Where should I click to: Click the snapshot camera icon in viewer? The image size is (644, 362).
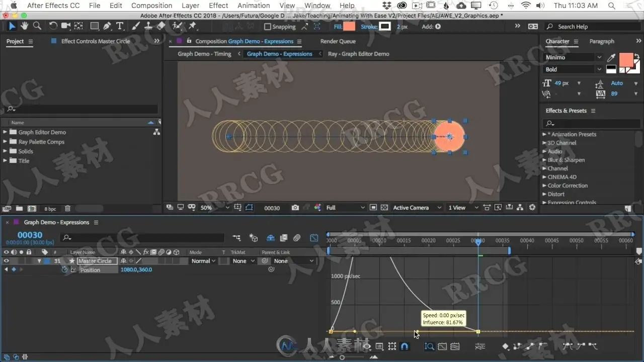pos(295,208)
